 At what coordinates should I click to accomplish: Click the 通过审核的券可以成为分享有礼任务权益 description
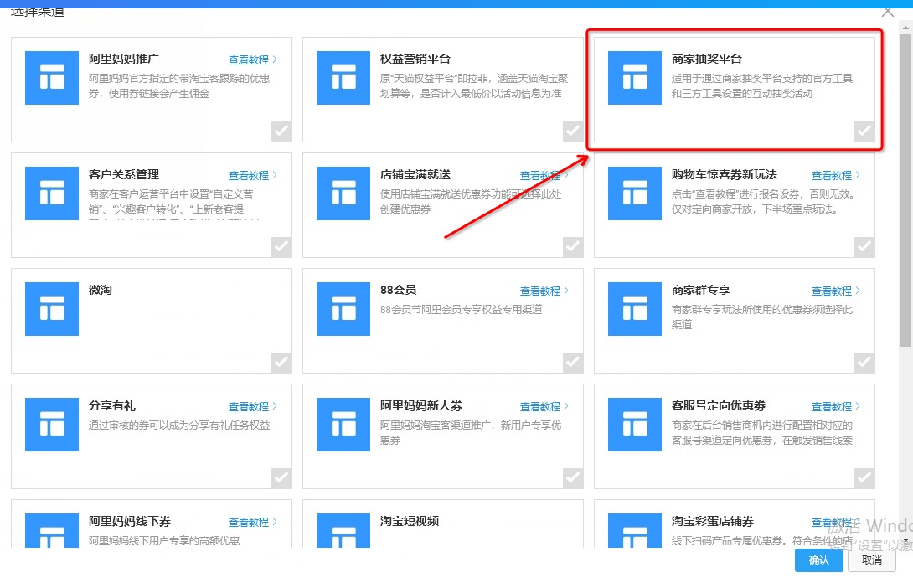pyautogui.click(x=179, y=426)
